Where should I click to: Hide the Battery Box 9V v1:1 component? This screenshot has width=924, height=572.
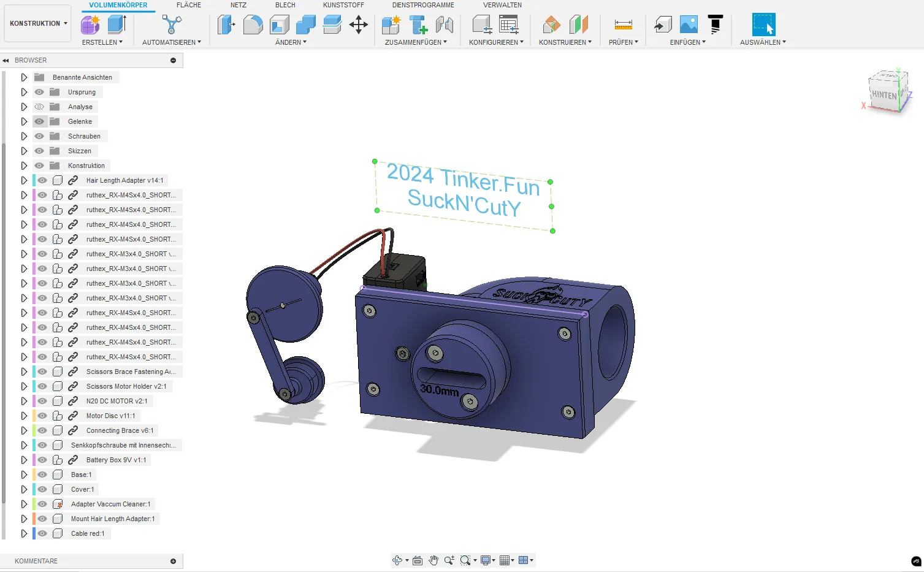point(42,460)
